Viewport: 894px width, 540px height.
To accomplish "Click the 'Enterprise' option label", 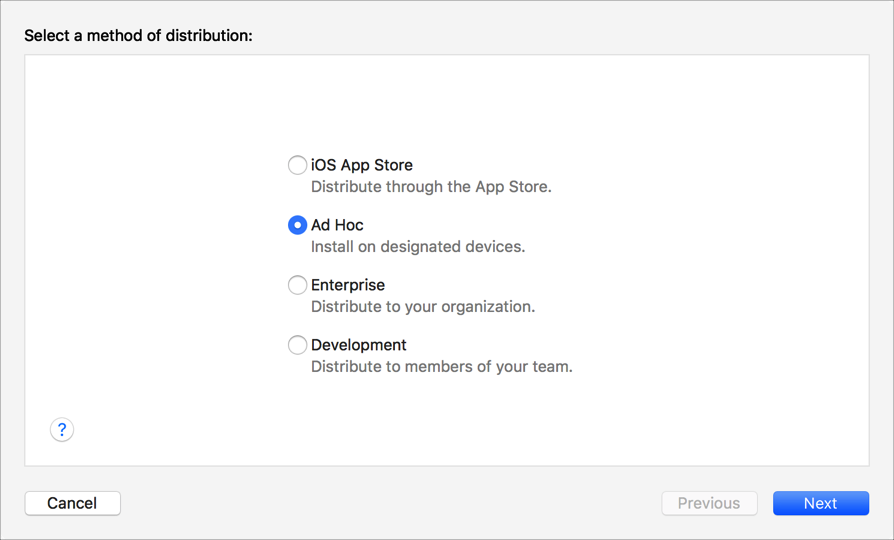I will click(348, 285).
